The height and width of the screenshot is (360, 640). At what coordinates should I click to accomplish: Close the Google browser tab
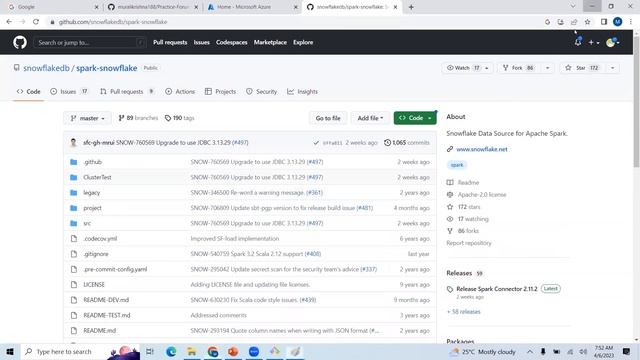pyautogui.click(x=96, y=7)
